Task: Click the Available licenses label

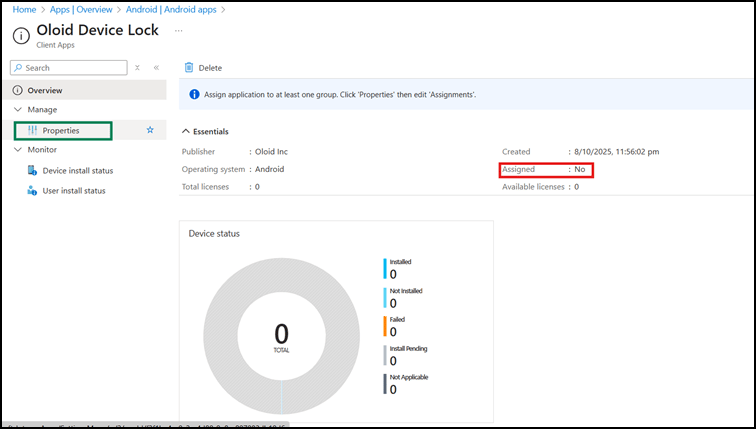Action: (x=533, y=187)
